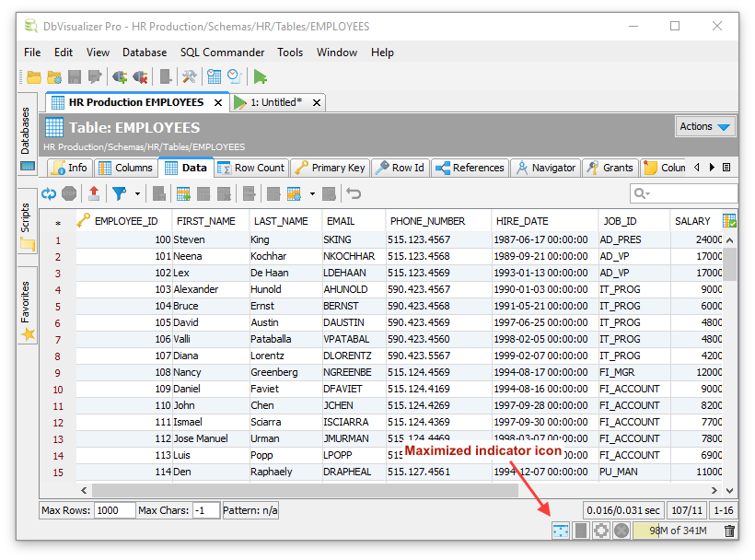Sort by the HIRE_DATE column header
This screenshot has height=560, width=755.
[521, 221]
